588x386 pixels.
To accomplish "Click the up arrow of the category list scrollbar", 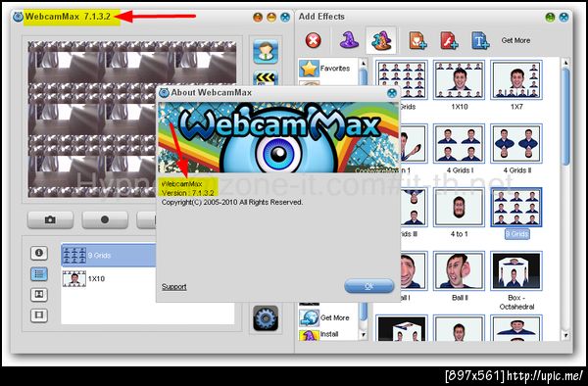I will [363, 64].
